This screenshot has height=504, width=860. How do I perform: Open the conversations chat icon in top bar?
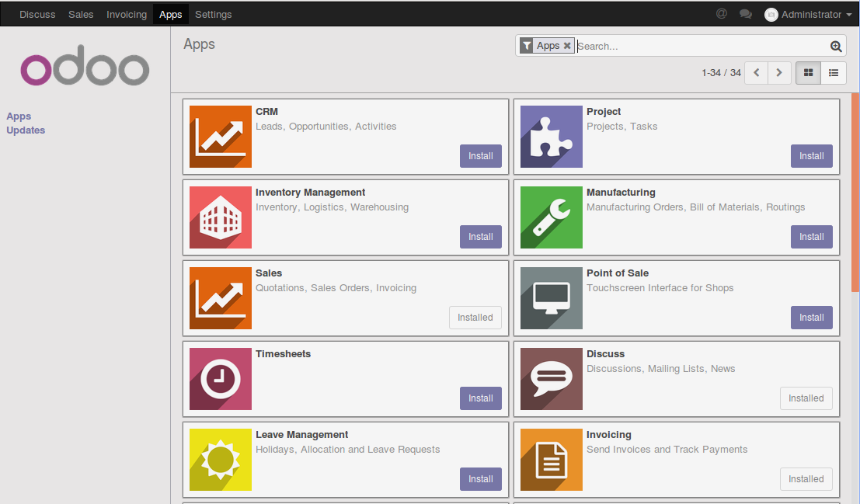tap(745, 14)
